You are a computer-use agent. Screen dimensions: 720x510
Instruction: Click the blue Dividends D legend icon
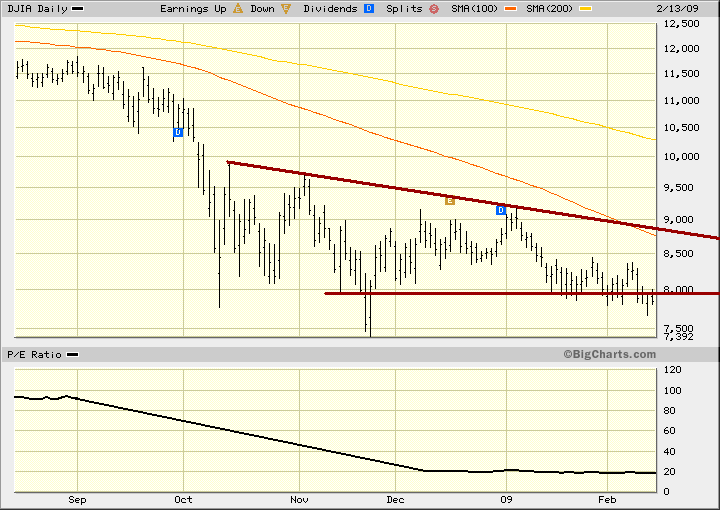tap(369, 8)
